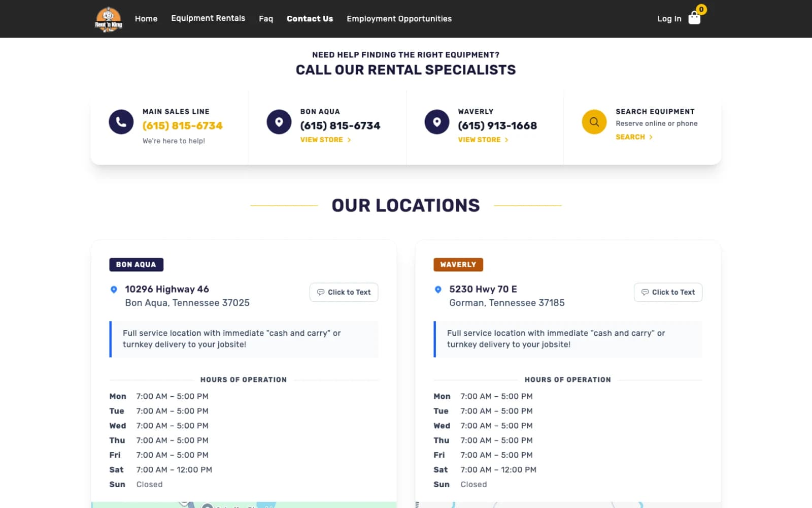Screen dimensions: 812x508
Task: Click the Log In link
Action: (669, 19)
